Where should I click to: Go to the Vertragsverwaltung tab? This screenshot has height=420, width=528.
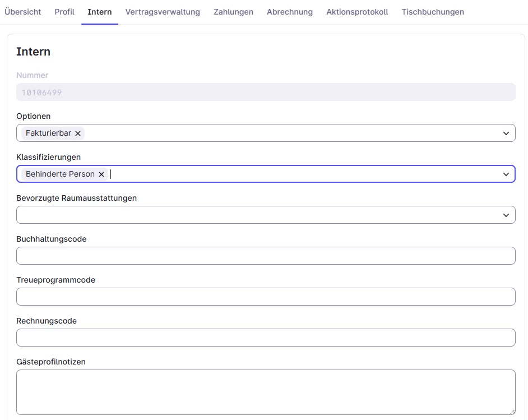click(163, 12)
